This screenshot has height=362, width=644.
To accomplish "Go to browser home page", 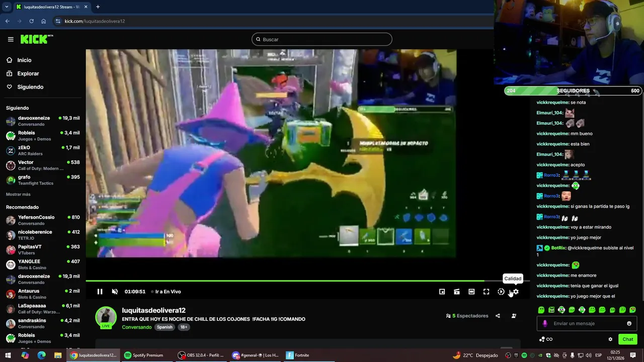I will coord(43,21).
